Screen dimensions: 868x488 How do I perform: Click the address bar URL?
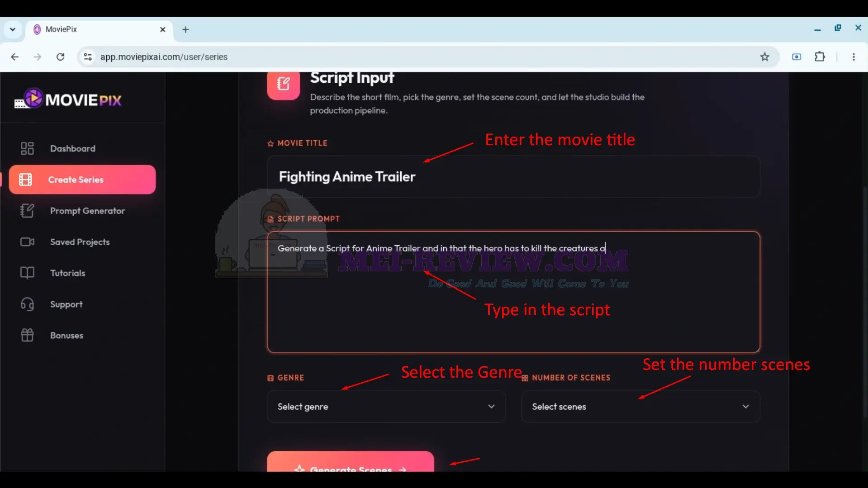(164, 57)
